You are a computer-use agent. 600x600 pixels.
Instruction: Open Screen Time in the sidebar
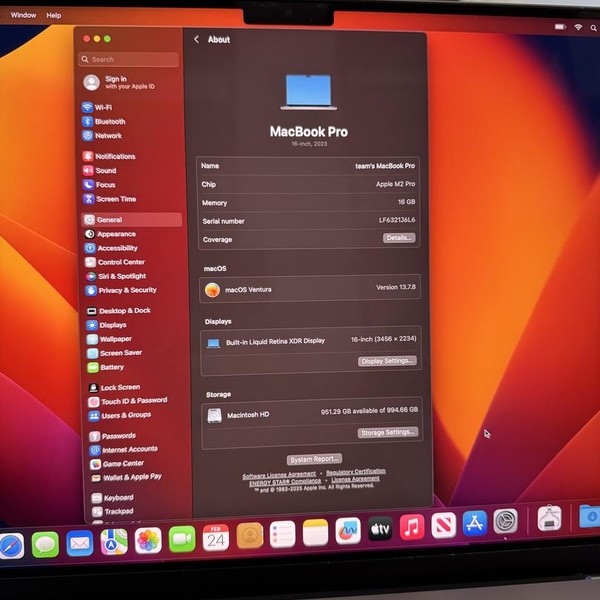pyautogui.click(x=110, y=199)
